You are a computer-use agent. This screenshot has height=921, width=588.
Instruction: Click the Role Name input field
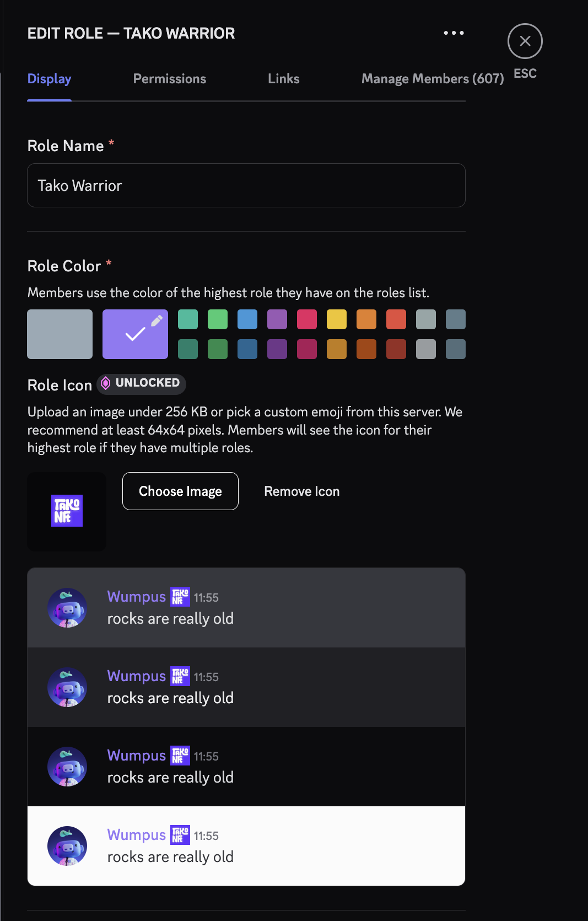pyautogui.click(x=246, y=185)
